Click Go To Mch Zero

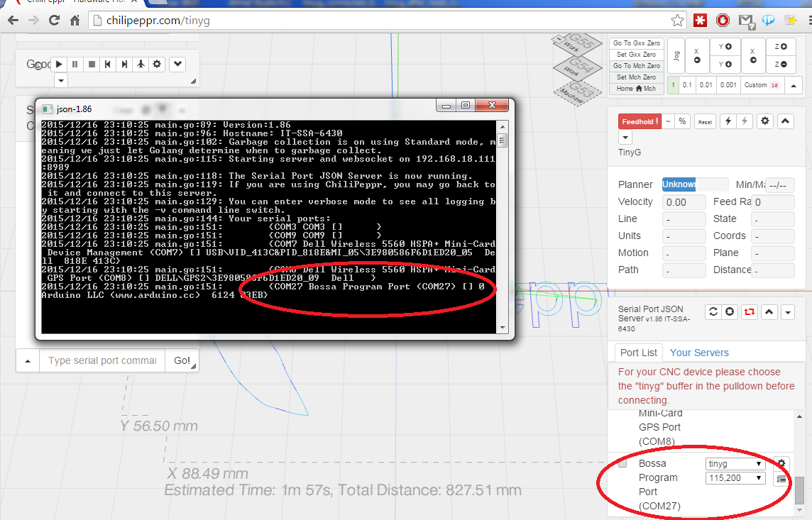click(x=637, y=66)
